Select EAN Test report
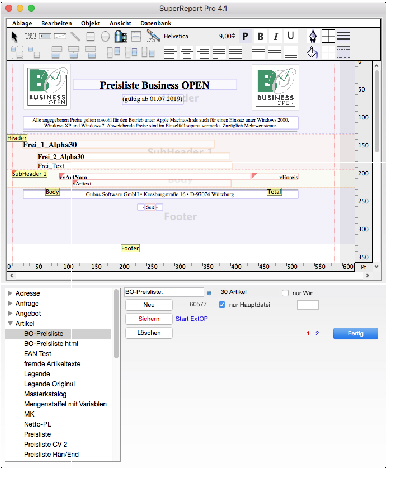 (38, 353)
